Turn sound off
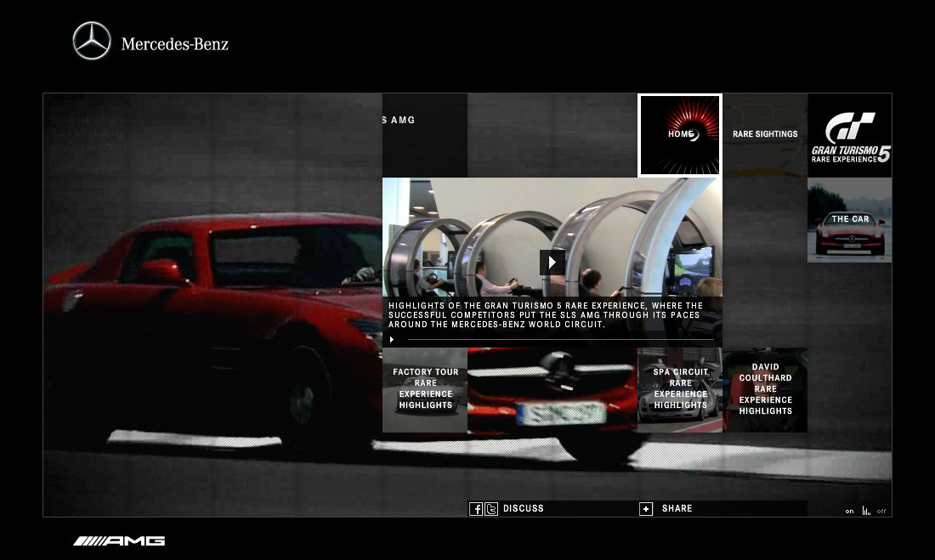Screen dimensions: 935x560 881,511
